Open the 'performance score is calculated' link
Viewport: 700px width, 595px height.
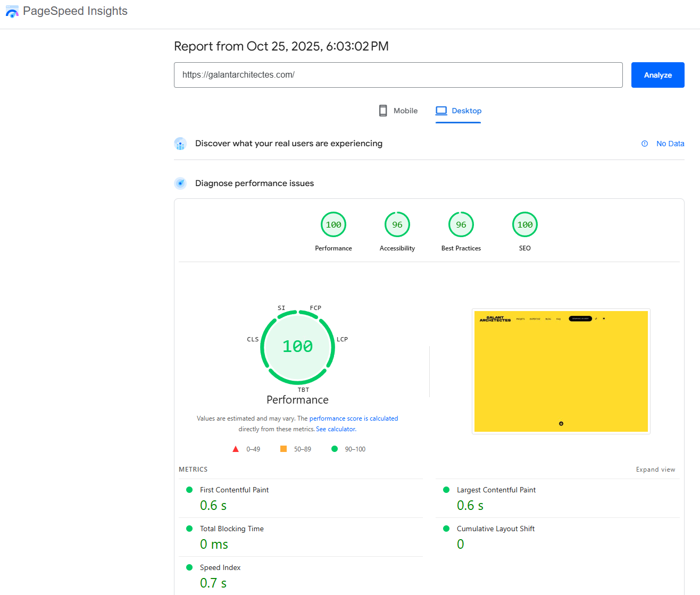[x=354, y=418]
